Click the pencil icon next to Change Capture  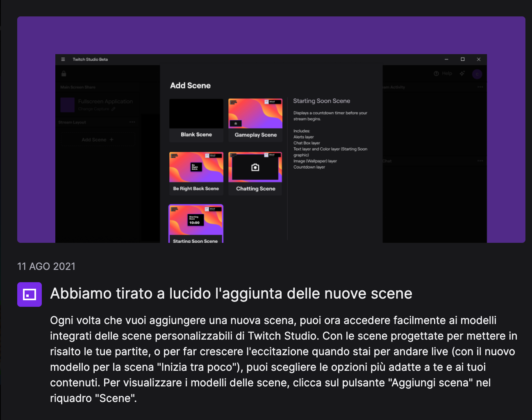114,109
